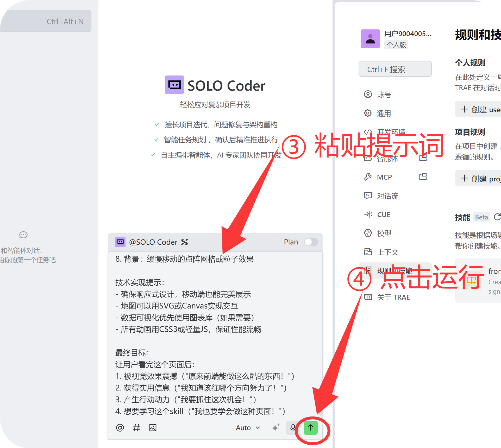Image resolution: width=501 pixels, height=448 pixels.
Task: Open the 账号 settings section
Action: tap(384, 94)
